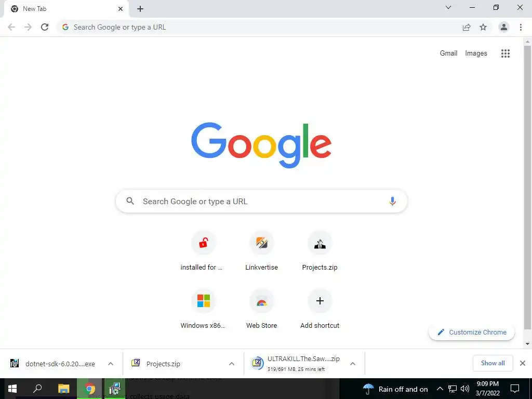Image resolution: width=532 pixels, height=399 pixels.
Task: Open the Windows Start menu
Action: point(12,389)
